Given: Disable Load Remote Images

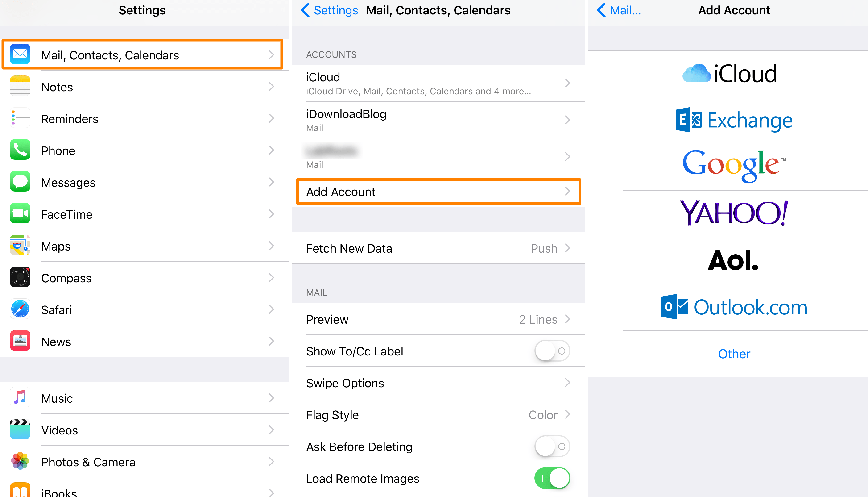Looking at the screenshot, I should coord(551,478).
